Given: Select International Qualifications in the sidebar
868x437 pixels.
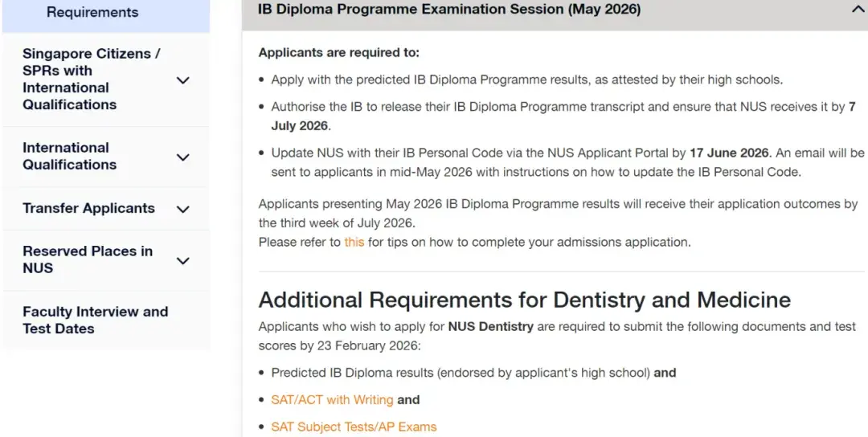Looking at the screenshot, I should [x=69, y=156].
